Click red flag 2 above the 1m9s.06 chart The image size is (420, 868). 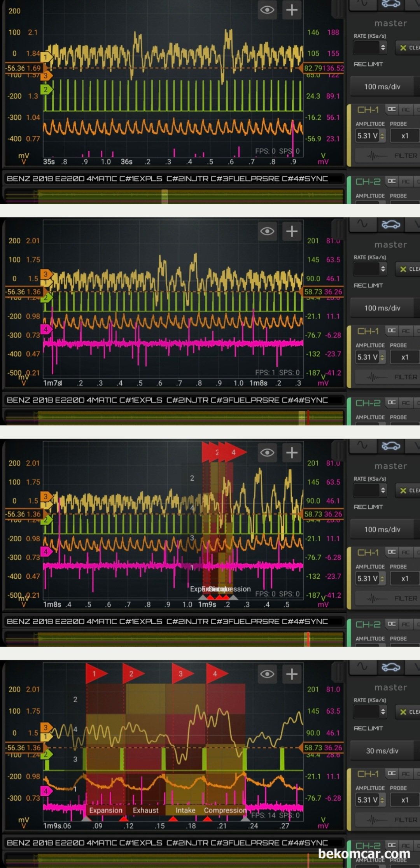pos(133,674)
